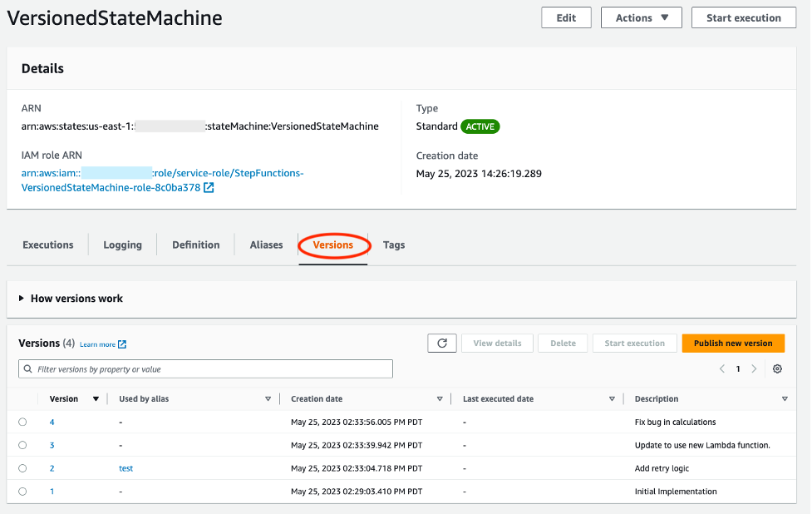Select the Versions tab
Image resolution: width=812 pixels, height=514 pixels.
point(333,245)
